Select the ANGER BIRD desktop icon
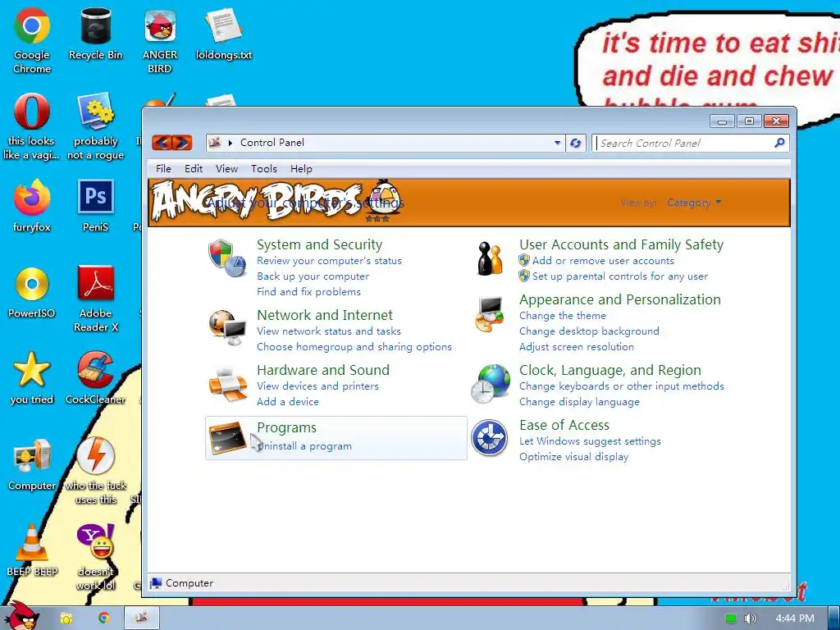 pos(160,40)
